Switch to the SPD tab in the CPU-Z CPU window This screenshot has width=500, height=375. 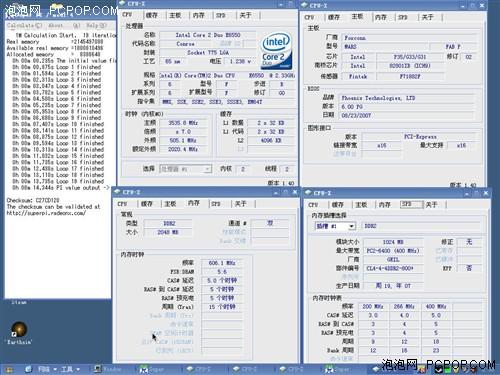(x=221, y=15)
